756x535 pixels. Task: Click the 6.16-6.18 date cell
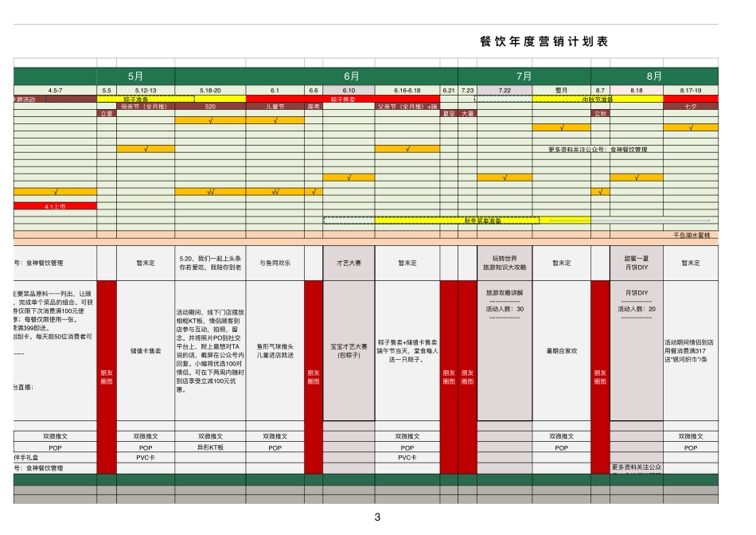pos(407,90)
